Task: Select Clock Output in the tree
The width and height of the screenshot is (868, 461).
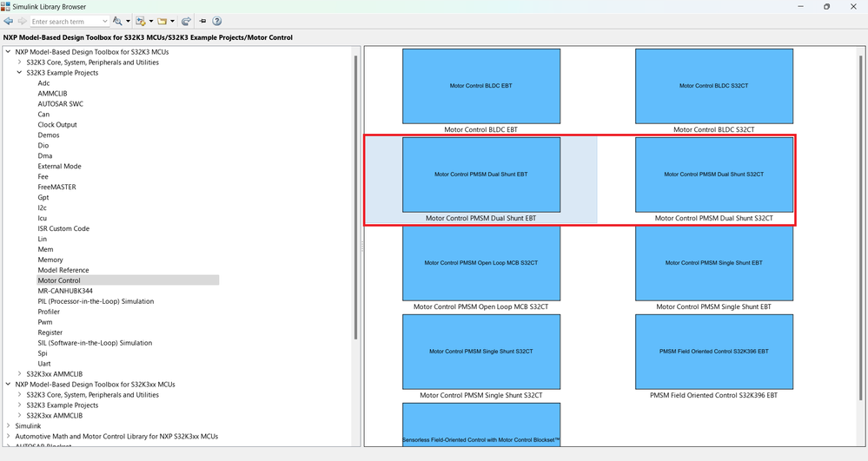Action: (x=57, y=124)
